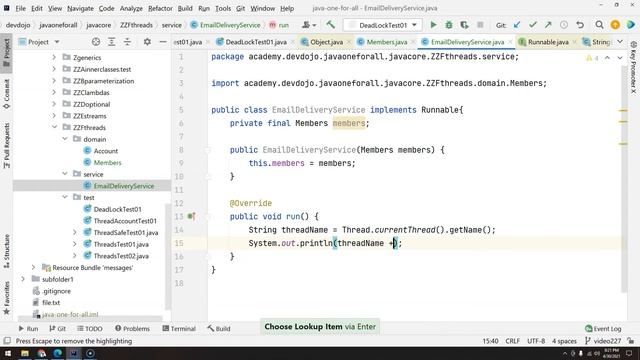Open the user account toolbar dropdown
Screen dimensions: 640x360
pyautogui.click(x=309, y=25)
